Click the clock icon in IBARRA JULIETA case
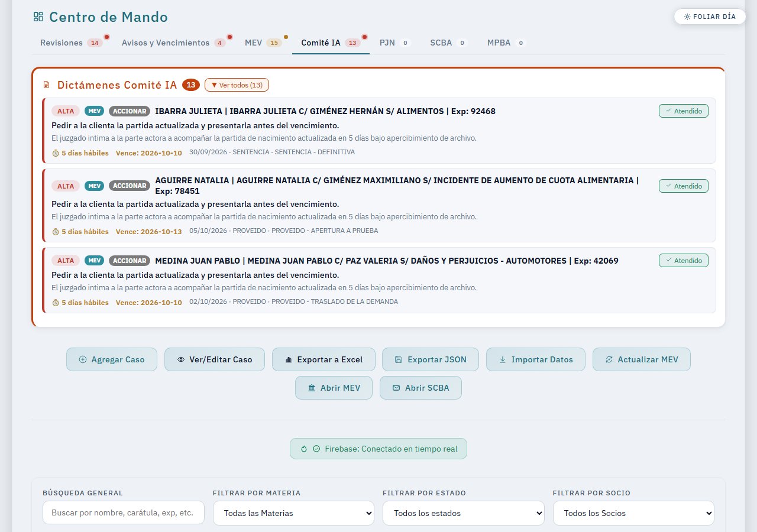This screenshot has height=532, width=757. (x=56, y=153)
